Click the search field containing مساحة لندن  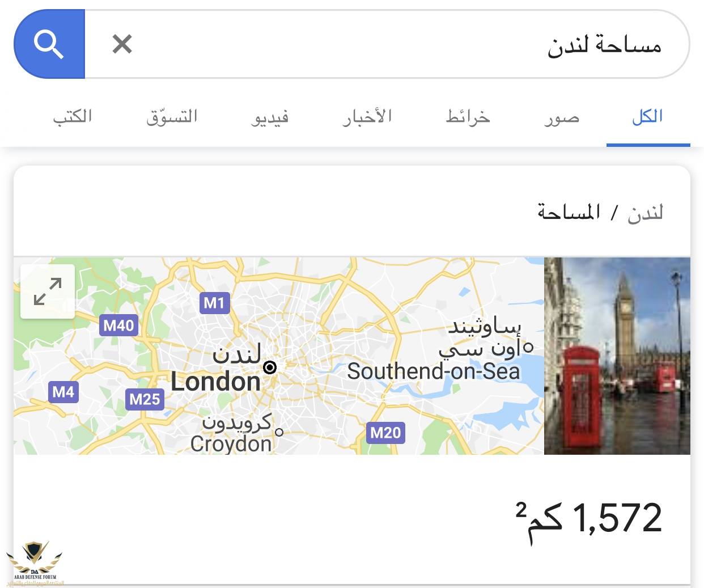(x=397, y=44)
